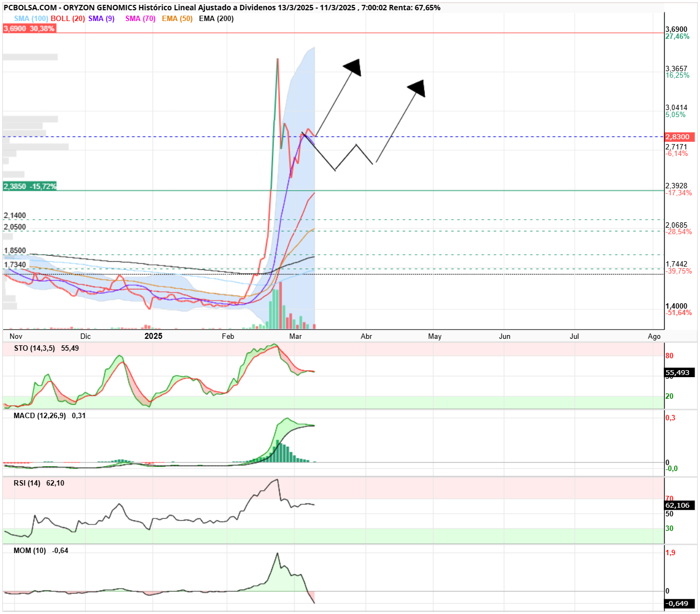700x614 pixels.
Task: Click the 2025 year marker on time axis
Action: click(x=154, y=336)
